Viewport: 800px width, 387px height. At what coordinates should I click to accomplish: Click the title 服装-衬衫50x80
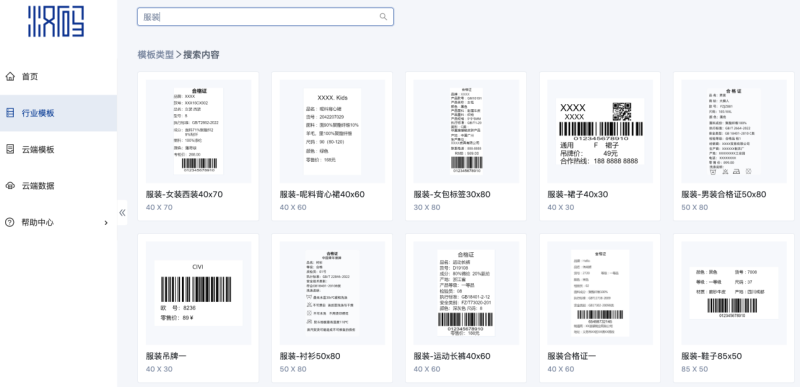310,356
